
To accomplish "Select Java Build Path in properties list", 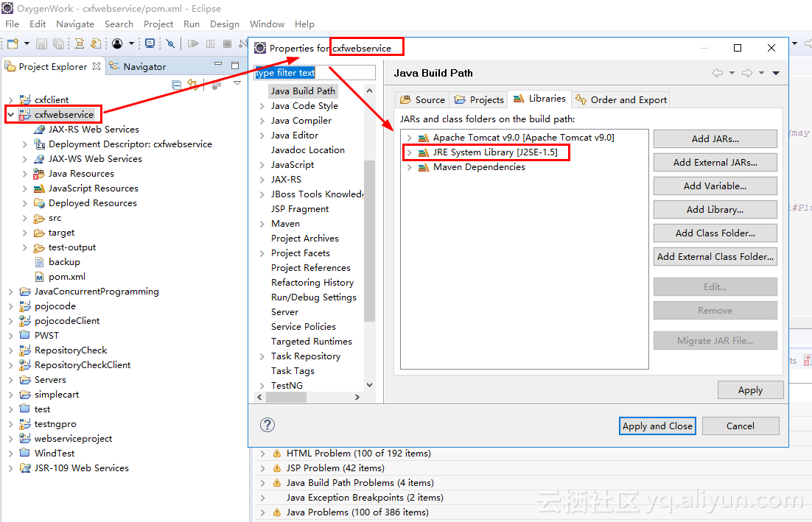I will click(303, 91).
